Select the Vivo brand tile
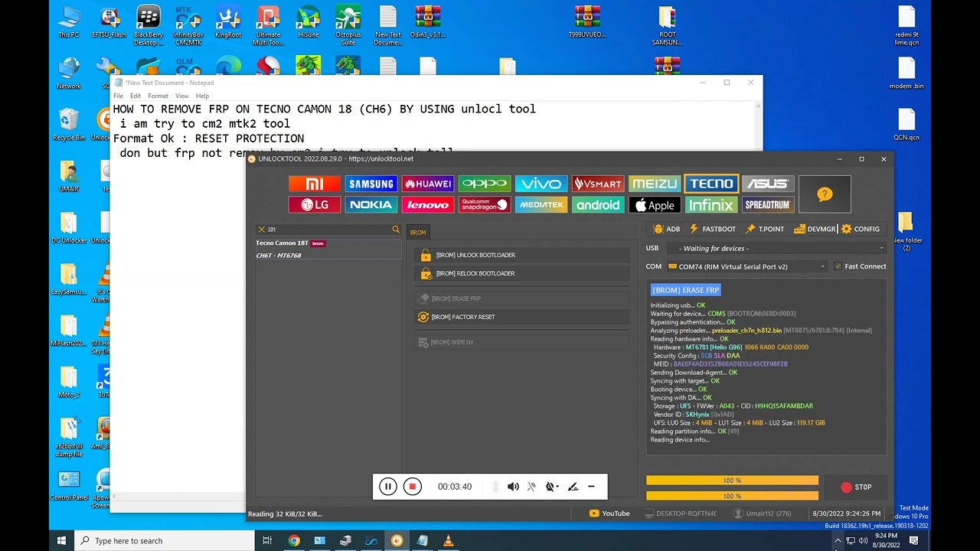Viewport: 980px width, 551px height. click(541, 184)
